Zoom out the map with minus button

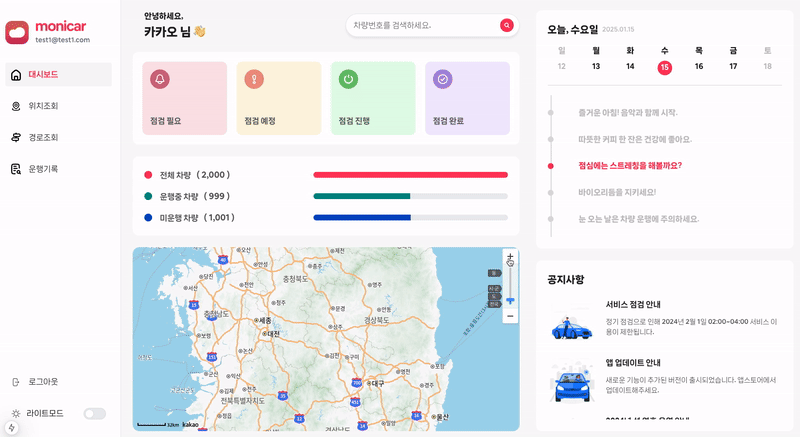510,316
